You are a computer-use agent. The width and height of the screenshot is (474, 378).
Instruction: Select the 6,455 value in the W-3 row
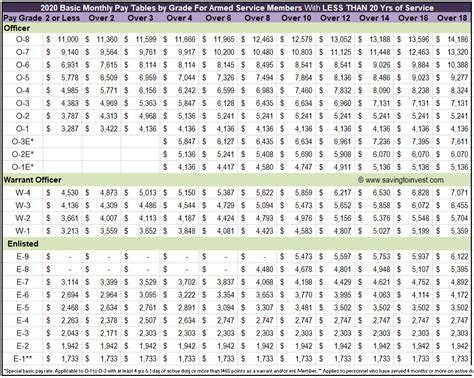click(x=459, y=205)
